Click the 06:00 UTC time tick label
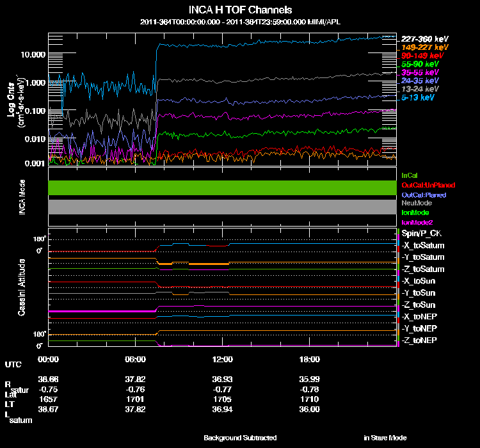Screen dimensions: 480x448 [x=136, y=359]
